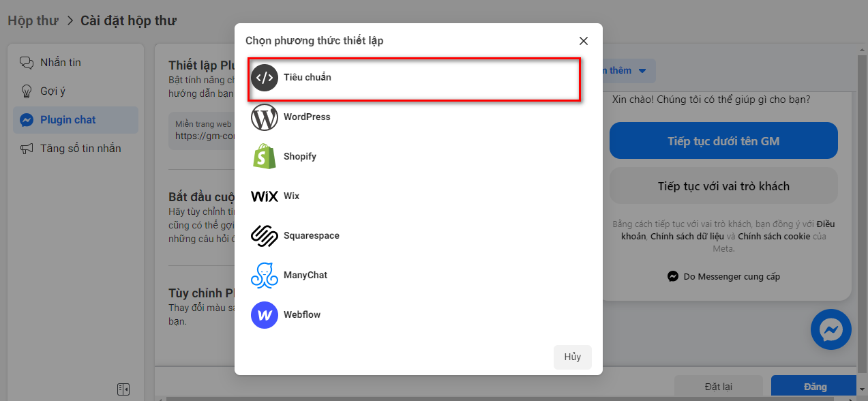This screenshot has width=868, height=401.
Task: Click the floating Messenger chat bubble
Action: pyautogui.click(x=831, y=330)
